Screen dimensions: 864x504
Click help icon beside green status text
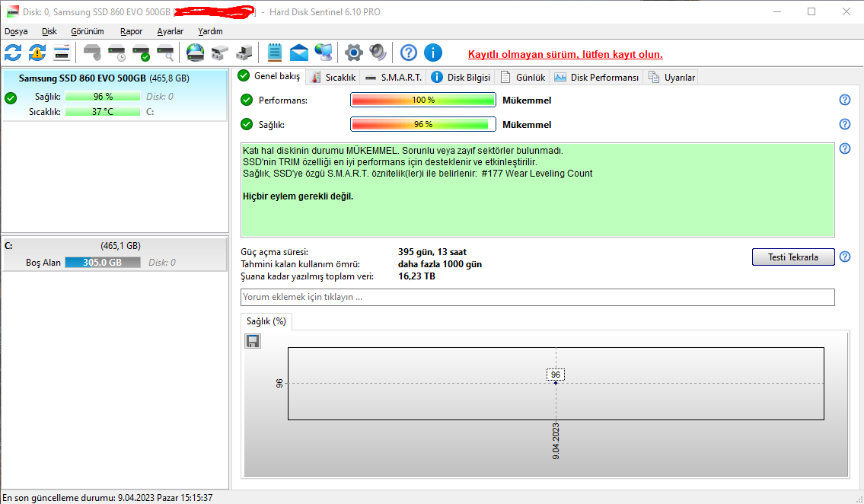tap(845, 148)
